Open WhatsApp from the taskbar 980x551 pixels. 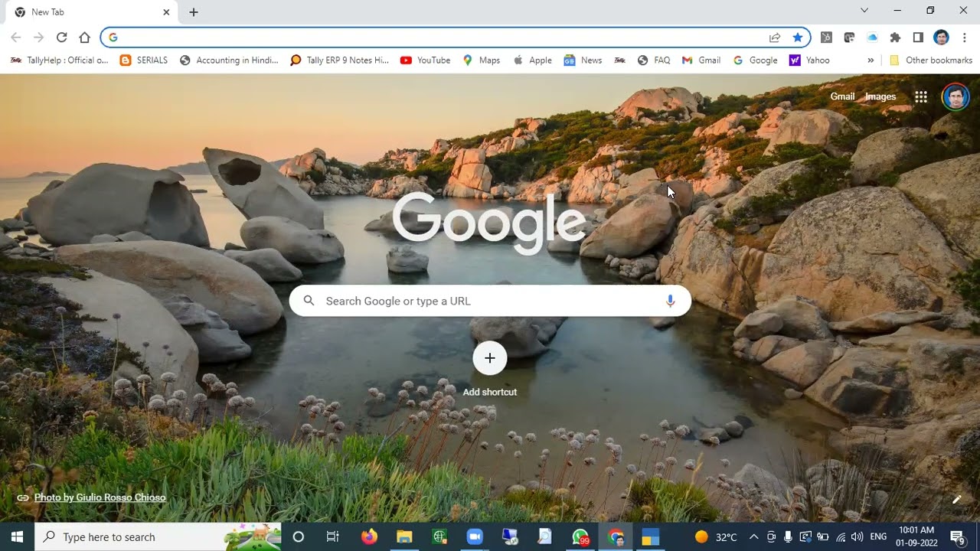[580, 536]
